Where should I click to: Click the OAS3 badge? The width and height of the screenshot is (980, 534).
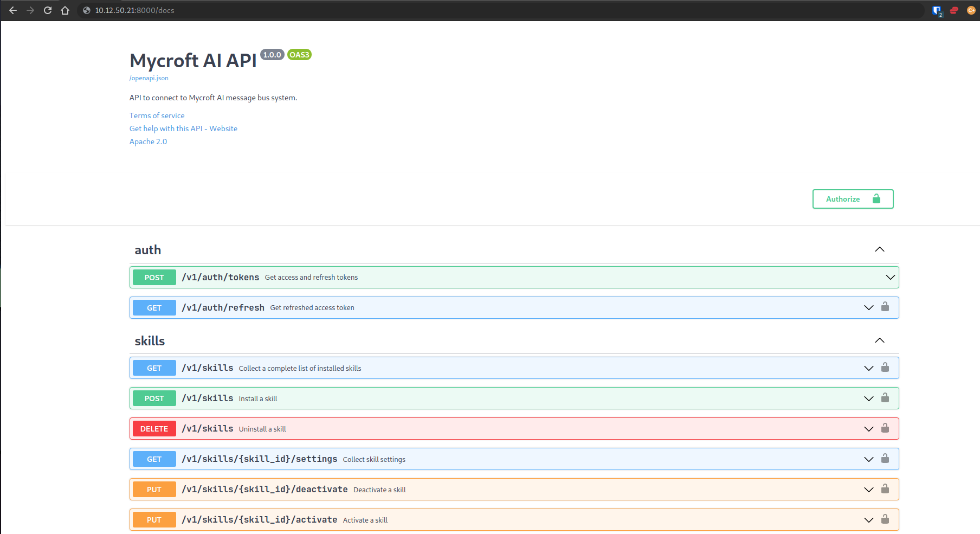tap(299, 55)
